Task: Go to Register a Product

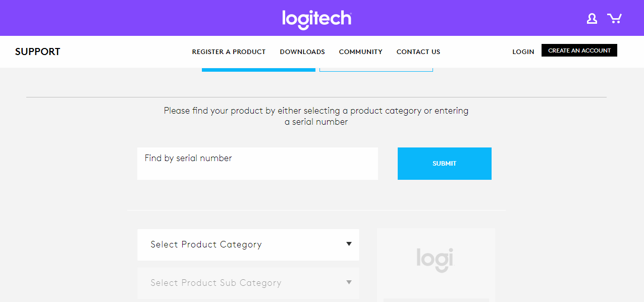Action: (229, 52)
